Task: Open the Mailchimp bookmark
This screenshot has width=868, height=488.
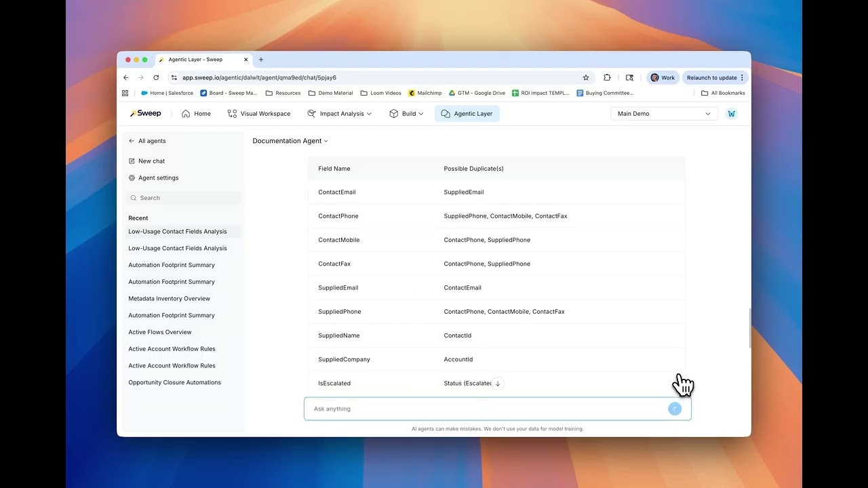Action: (425, 93)
